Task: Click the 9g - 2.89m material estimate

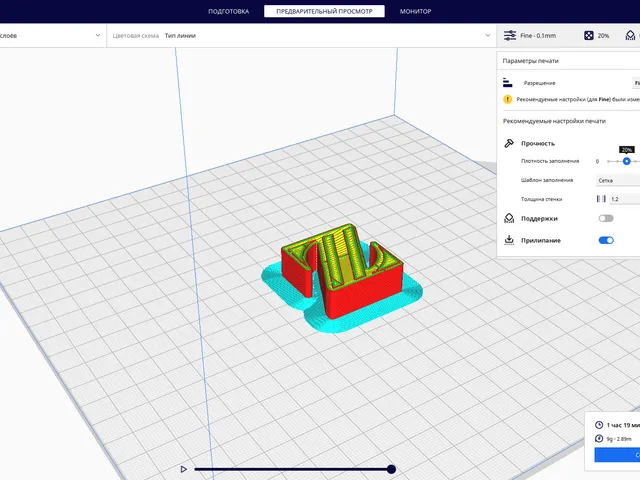Action: tap(619, 439)
